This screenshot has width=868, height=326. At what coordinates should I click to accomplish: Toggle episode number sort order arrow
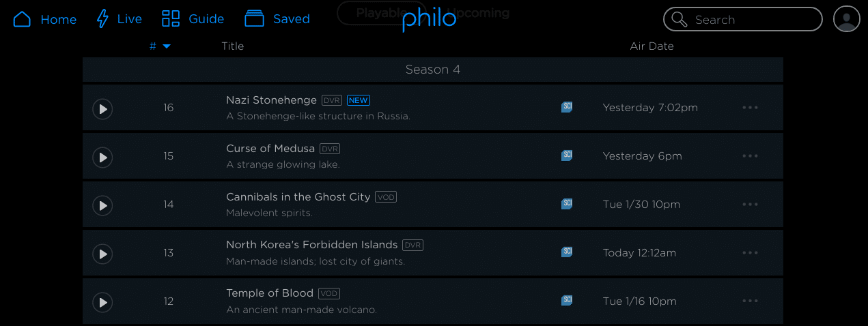click(x=167, y=46)
